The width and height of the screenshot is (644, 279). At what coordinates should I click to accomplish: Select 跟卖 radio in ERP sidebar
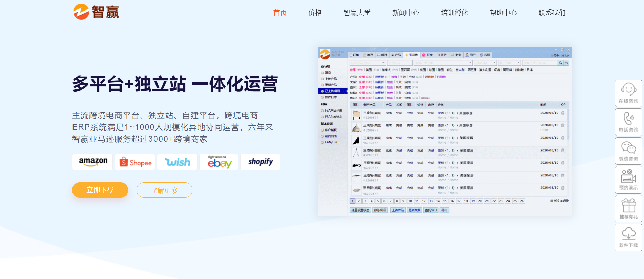point(323,73)
